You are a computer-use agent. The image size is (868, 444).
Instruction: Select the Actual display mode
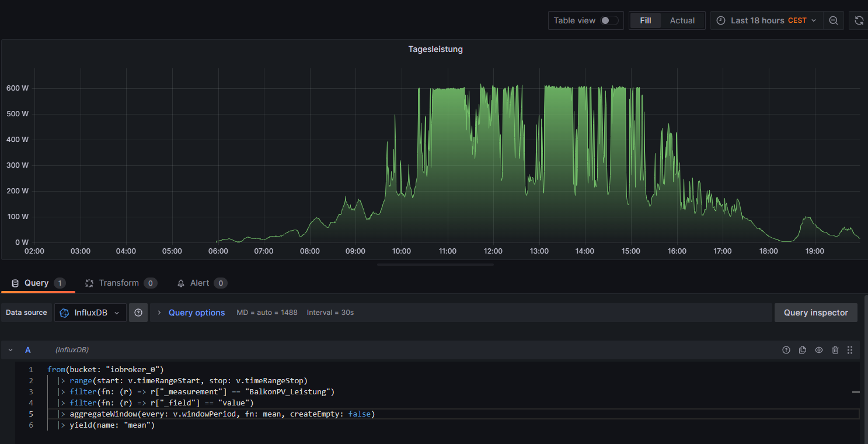[x=682, y=20]
